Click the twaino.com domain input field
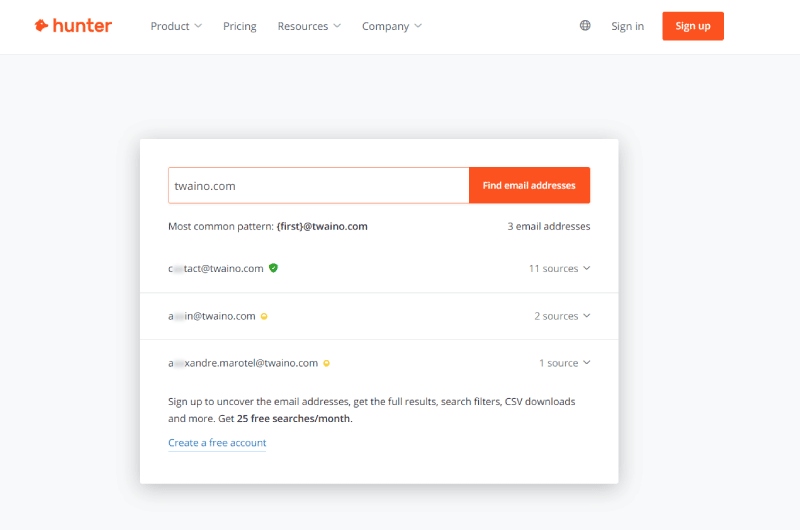800x530 pixels. [x=318, y=185]
